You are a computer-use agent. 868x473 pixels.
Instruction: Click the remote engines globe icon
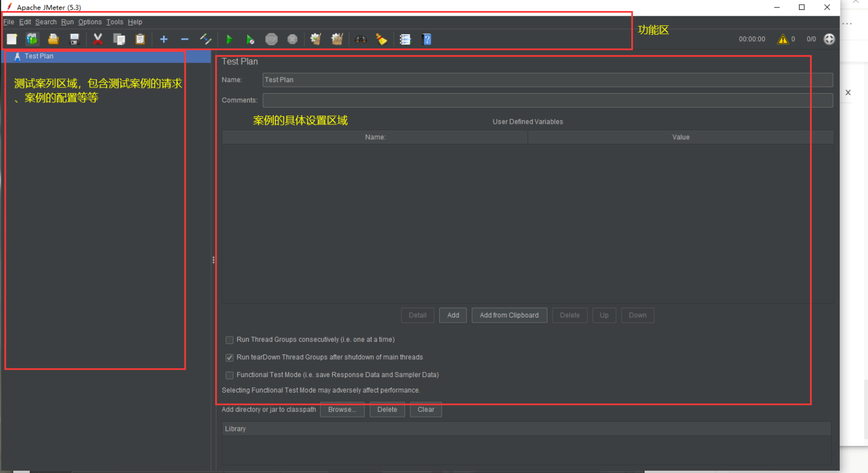coord(829,39)
